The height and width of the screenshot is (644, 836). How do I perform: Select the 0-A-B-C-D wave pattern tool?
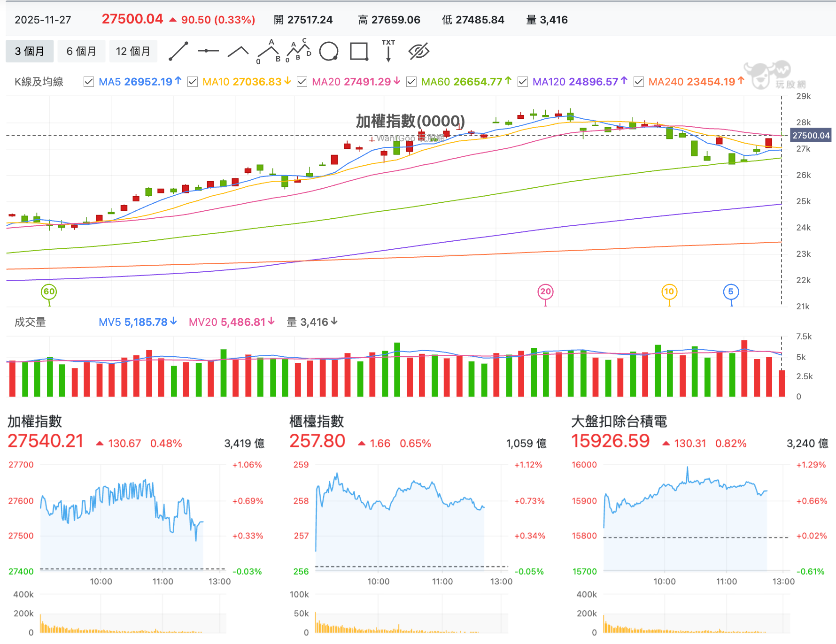click(x=299, y=50)
